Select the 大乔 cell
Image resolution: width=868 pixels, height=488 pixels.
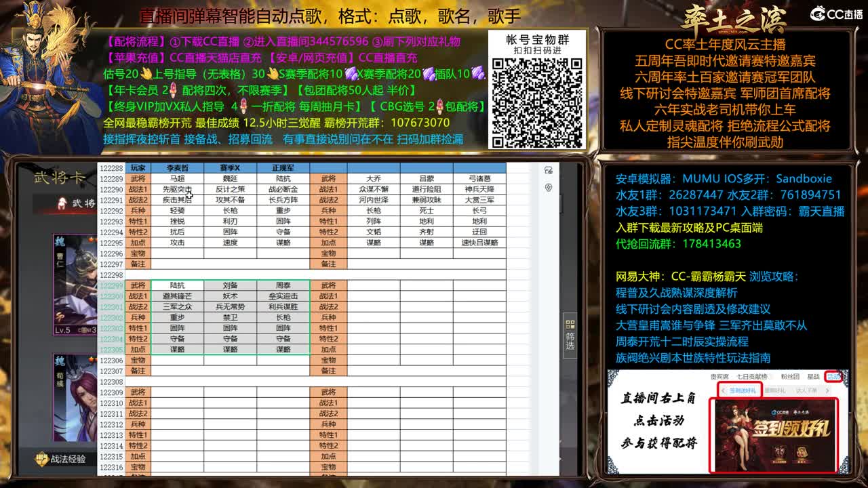click(374, 178)
